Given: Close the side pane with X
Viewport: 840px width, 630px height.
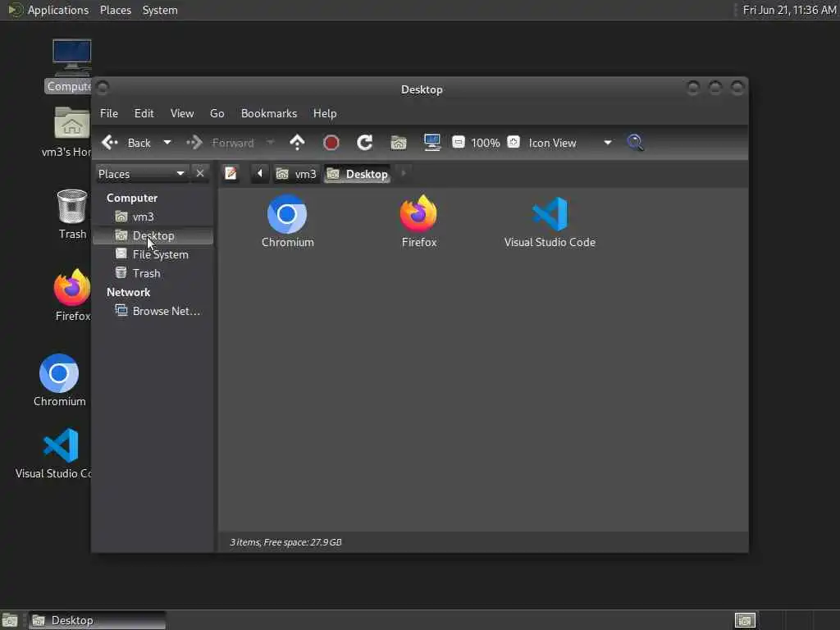Looking at the screenshot, I should coord(200,174).
